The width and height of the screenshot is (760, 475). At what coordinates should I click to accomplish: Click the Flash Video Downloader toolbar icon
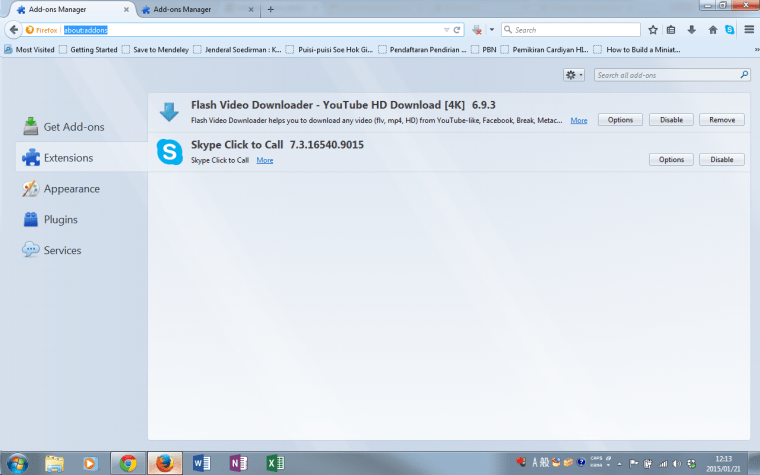[477, 30]
